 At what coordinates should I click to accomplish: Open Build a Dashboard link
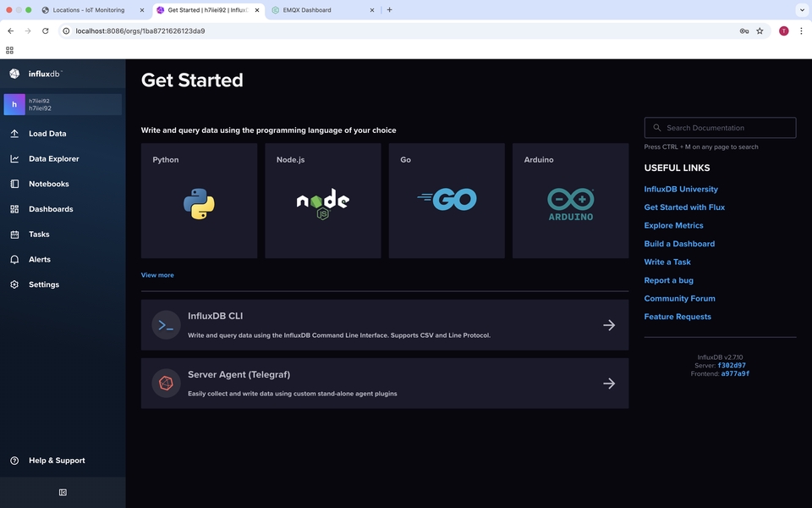pyautogui.click(x=679, y=244)
